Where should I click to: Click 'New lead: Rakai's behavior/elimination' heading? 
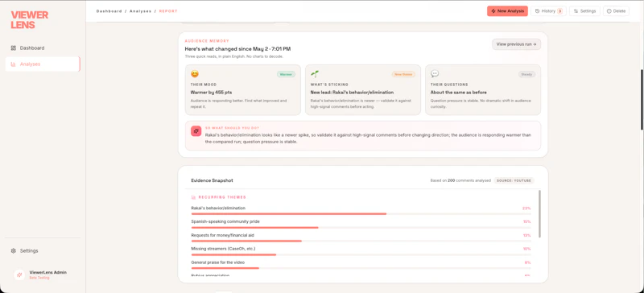[x=352, y=93]
